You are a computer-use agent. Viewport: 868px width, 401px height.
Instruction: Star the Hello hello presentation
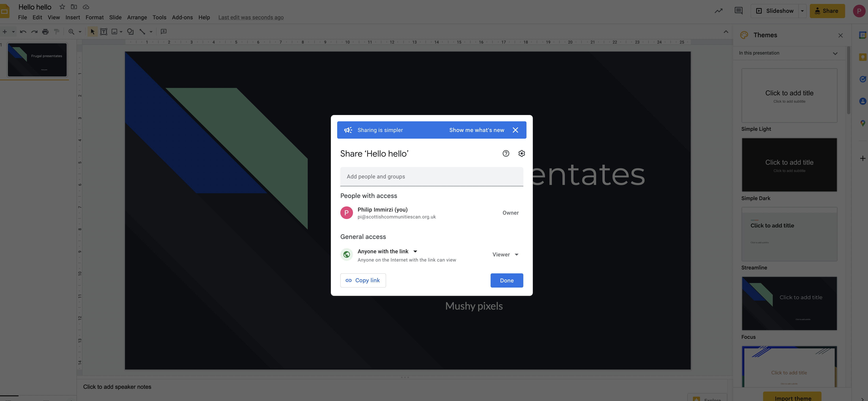click(x=62, y=7)
